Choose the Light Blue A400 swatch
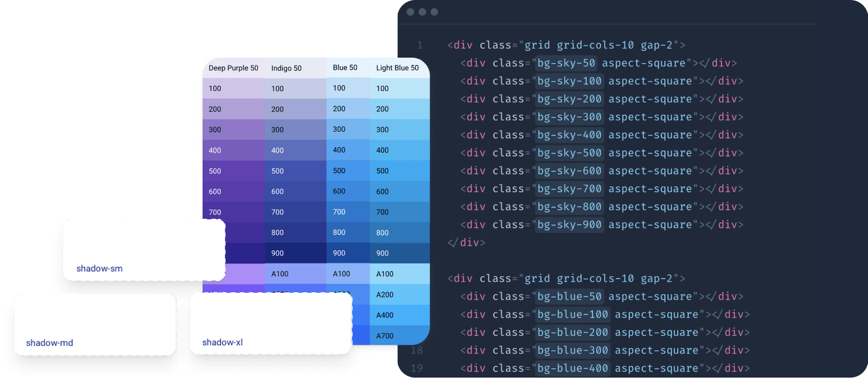The image size is (868, 381). (399, 315)
